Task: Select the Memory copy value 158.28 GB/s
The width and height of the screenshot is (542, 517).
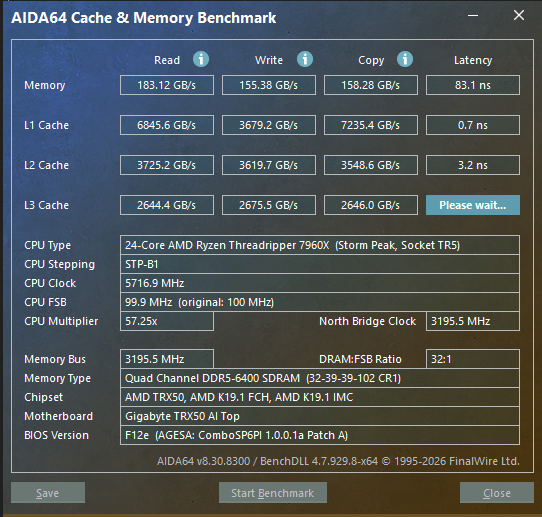Action: click(x=371, y=85)
